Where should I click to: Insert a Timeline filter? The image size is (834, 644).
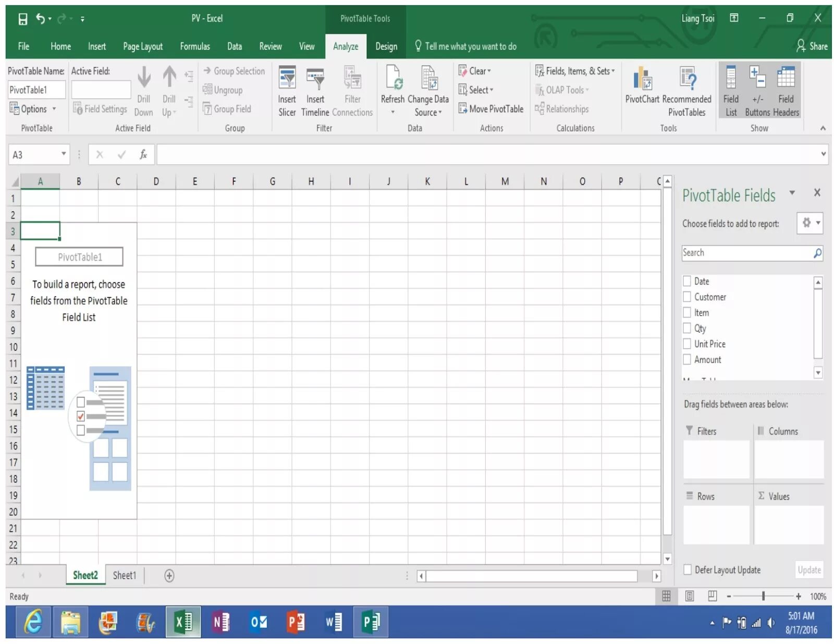(x=315, y=92)
